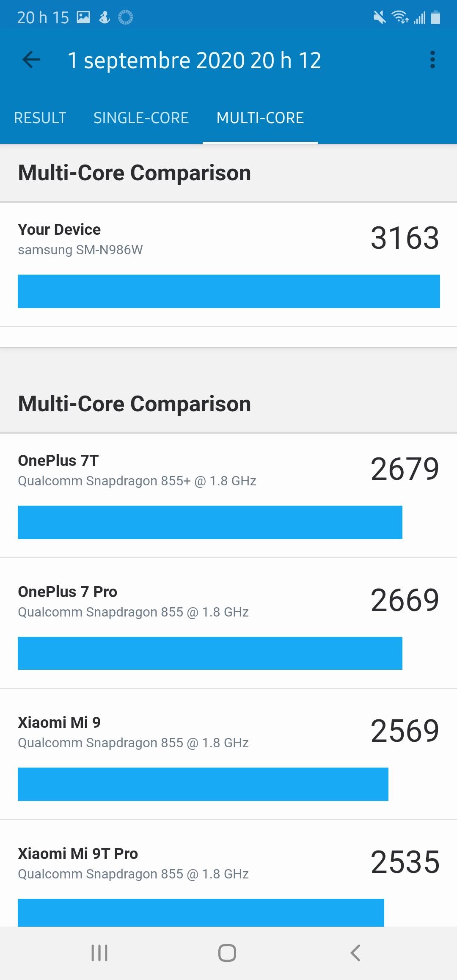Screen dimensions: 457x980
Task: Tap the OnePlus 7T score bar
Action: 210,522
